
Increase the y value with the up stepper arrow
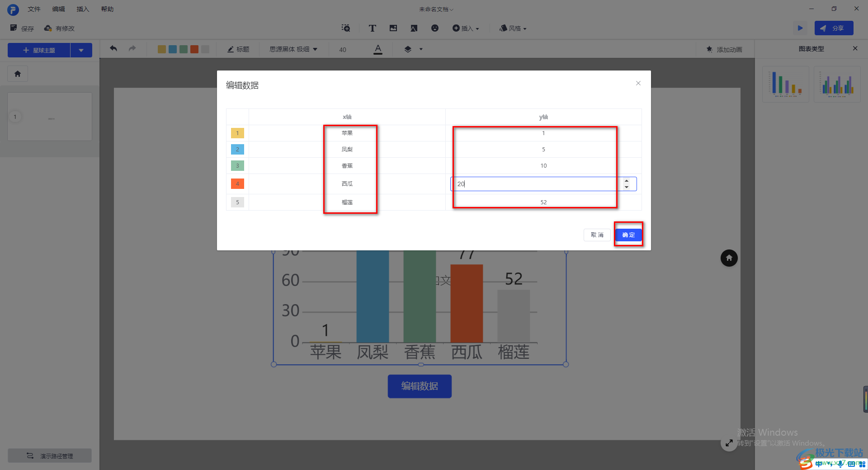coord(627,181)
